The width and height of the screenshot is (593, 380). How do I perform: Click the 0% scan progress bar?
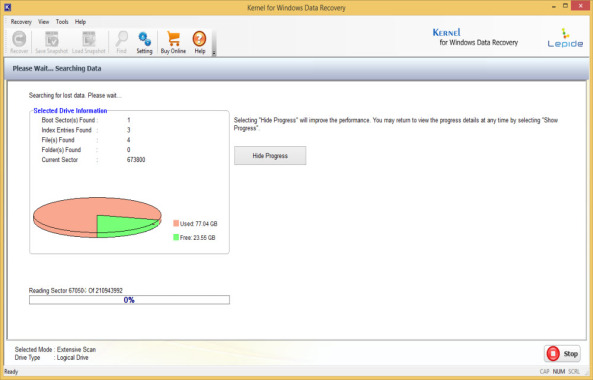tap(129, 300)
